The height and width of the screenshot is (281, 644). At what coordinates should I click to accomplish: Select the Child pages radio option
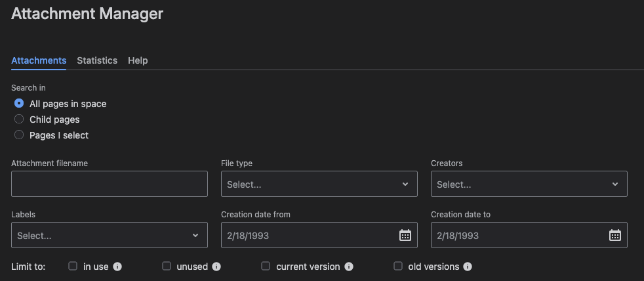[x=19, y=119]
